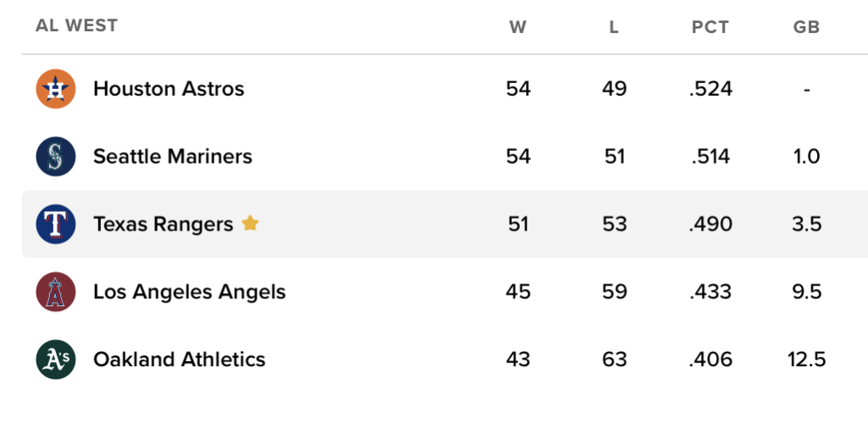Click the AL WEST division heading
Viewport: 868px width, 423px height.
tap(77, 25)
